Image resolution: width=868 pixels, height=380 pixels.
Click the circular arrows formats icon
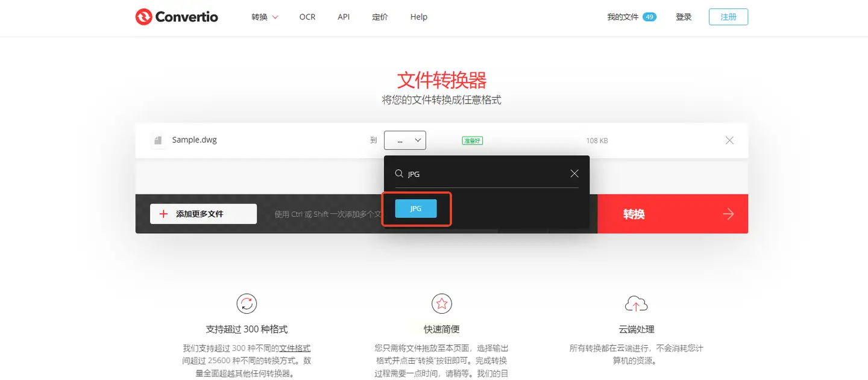tap(247, 304)
